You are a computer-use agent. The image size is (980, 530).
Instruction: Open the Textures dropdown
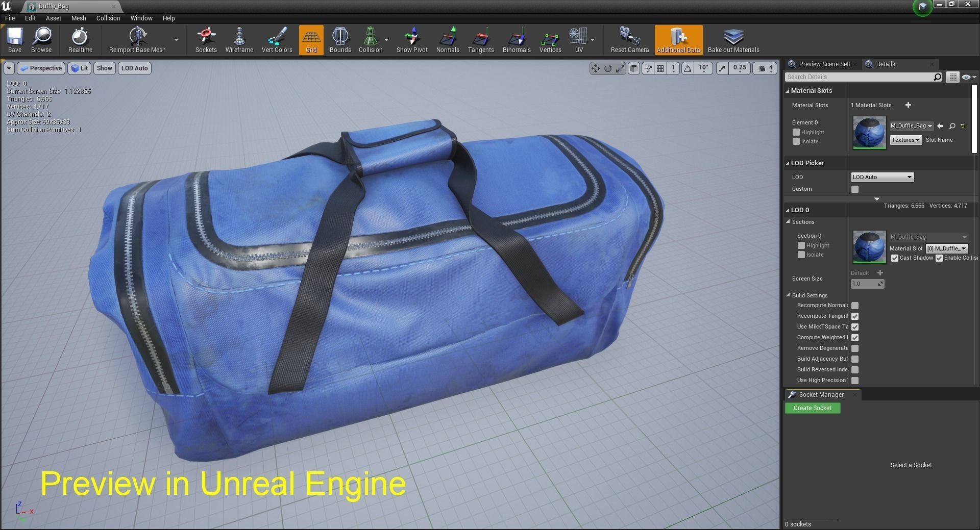pos(906,140)
